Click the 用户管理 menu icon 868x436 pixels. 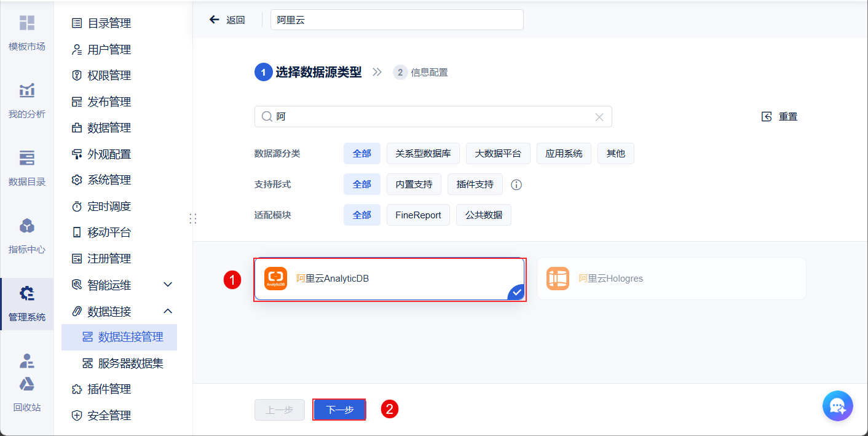tap(77, 50)
